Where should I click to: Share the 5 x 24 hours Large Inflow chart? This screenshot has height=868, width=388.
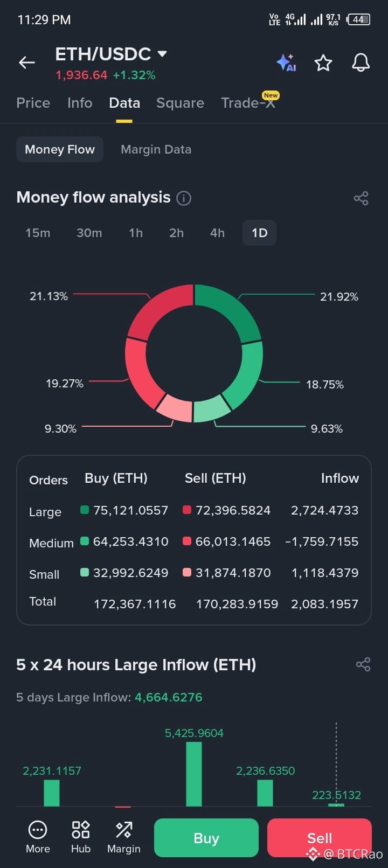pos(363,664)
